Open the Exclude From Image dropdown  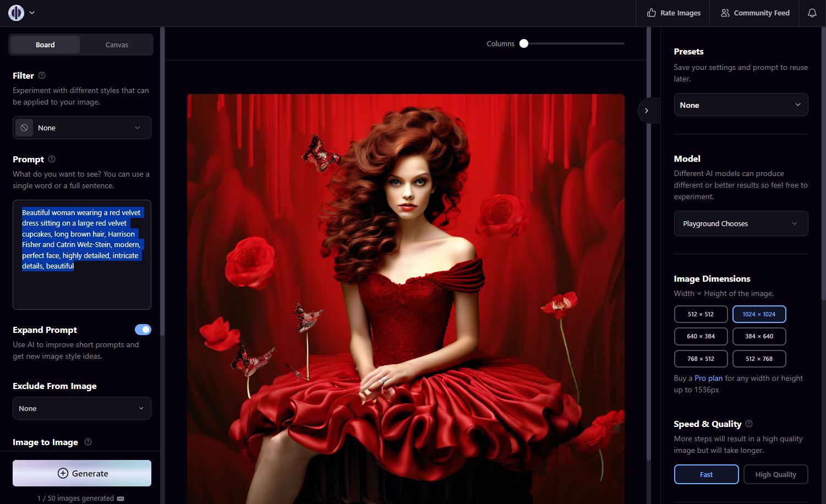coord(82,408)
